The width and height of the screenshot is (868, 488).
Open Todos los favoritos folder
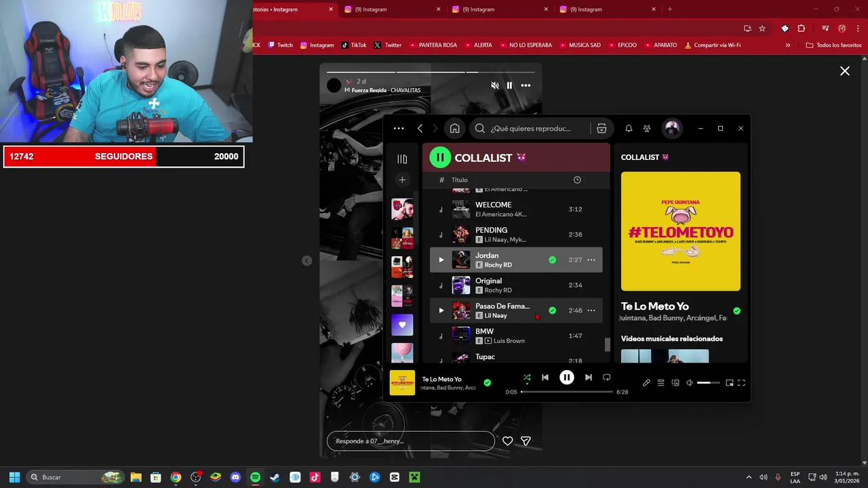click(x=833, y=45)
